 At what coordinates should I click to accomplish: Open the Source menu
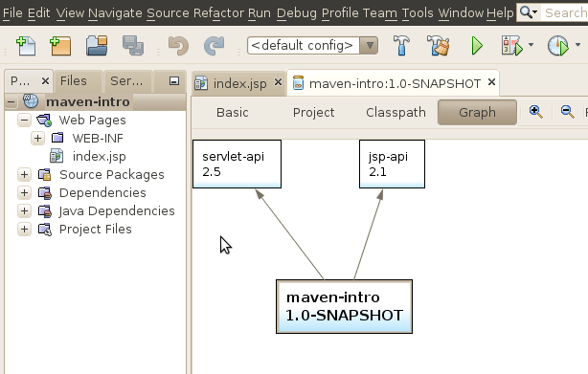tap(168, 12)
